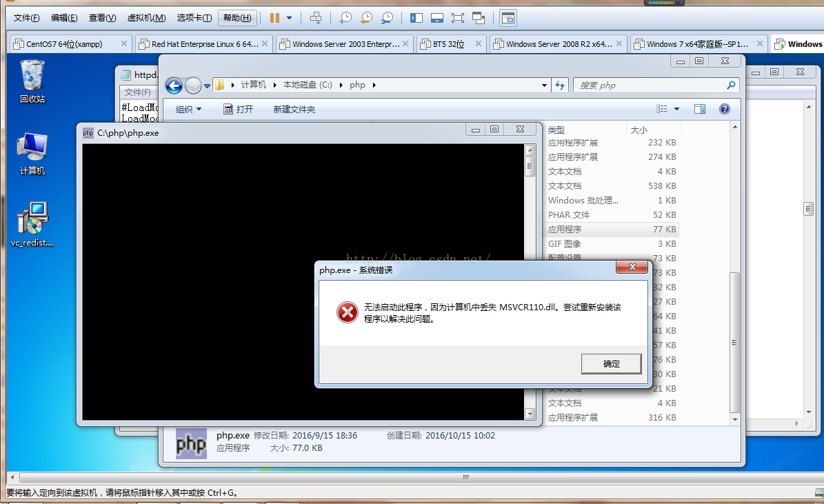Close the php.exe 系统错误 dialog
824x504 pixels.
pyautogui.click(x=632, y=267)
